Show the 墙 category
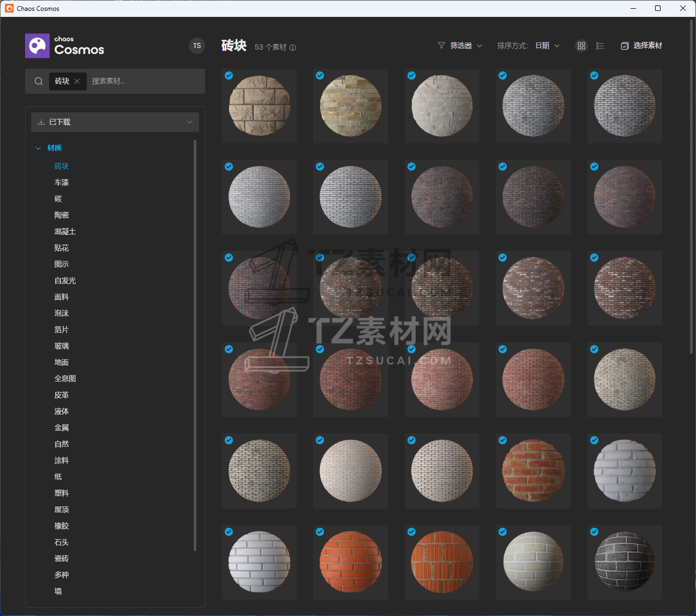This screenshot has width=696, height=616. tap(58, 591)
